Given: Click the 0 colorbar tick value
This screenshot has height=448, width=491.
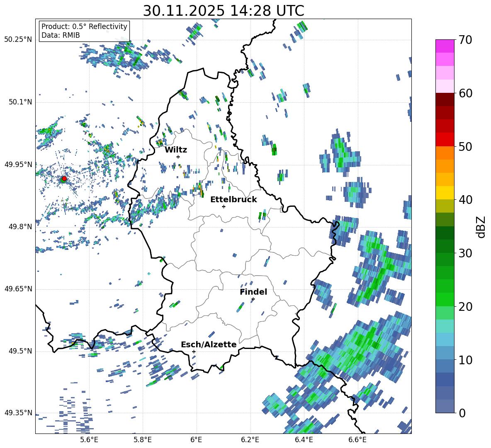Looking at the screenshot, I should [462, 413].
